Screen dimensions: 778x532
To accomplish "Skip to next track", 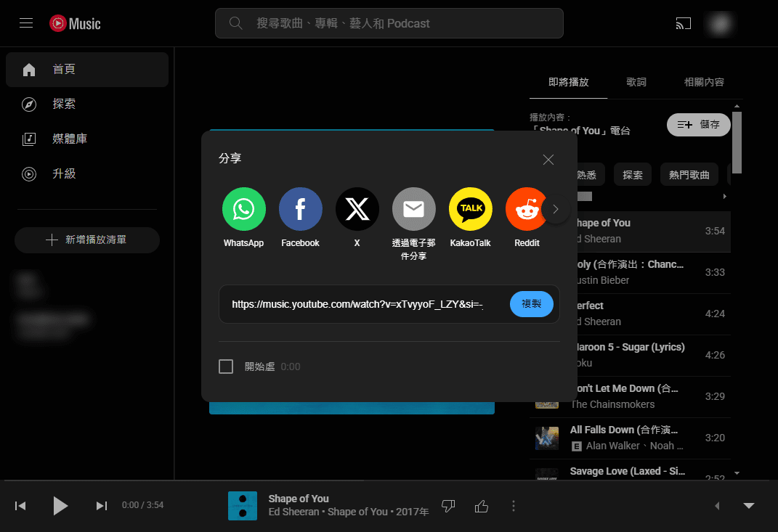I will click(x=101, y=506).
